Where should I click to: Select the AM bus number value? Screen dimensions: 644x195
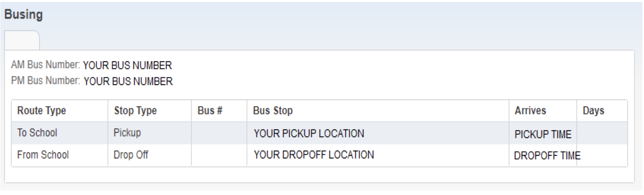click(x=127, y=65)
